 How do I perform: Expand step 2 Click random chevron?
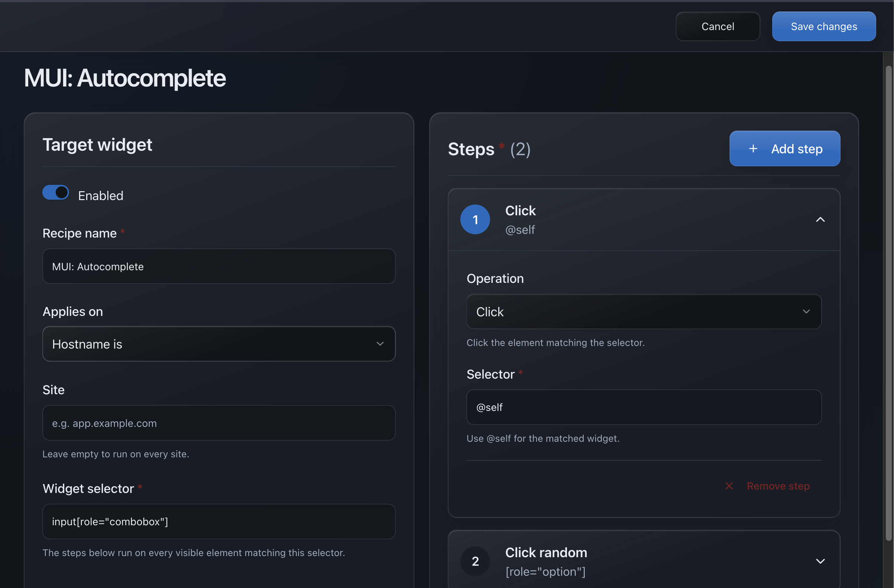point(820,561)
